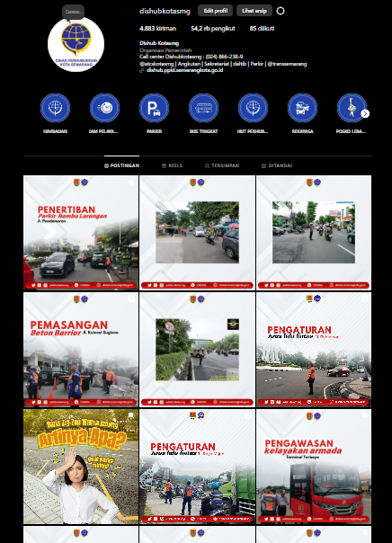Viewport: 392px width, 543px height.
Task: Open the JAM PELAYA... clock highlight
Action: click(104, 108)
